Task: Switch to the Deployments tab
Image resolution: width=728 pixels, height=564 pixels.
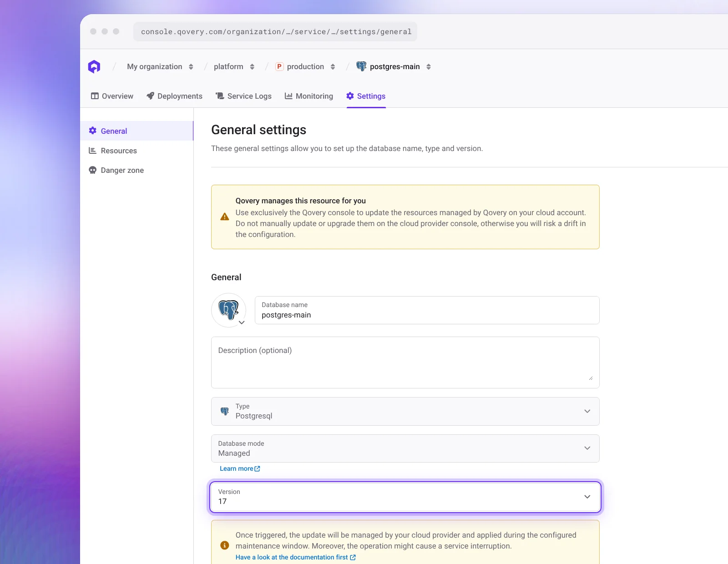Action: (x=174, y=96)
